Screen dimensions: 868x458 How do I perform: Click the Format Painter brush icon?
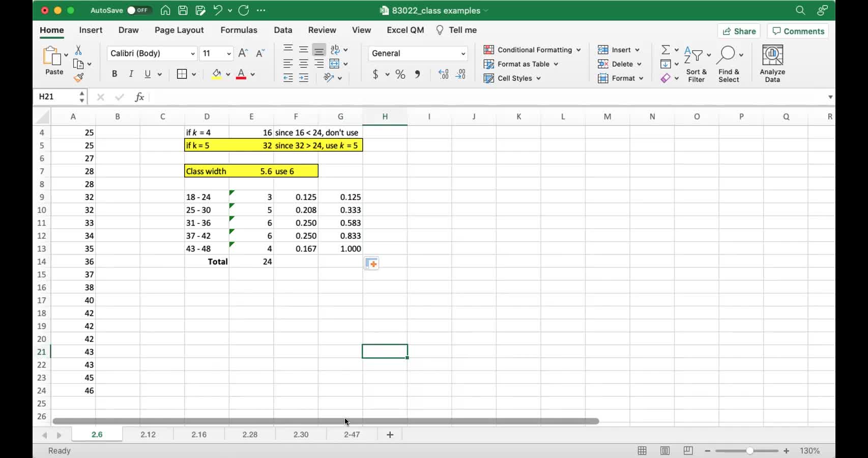tap(78, 78)
